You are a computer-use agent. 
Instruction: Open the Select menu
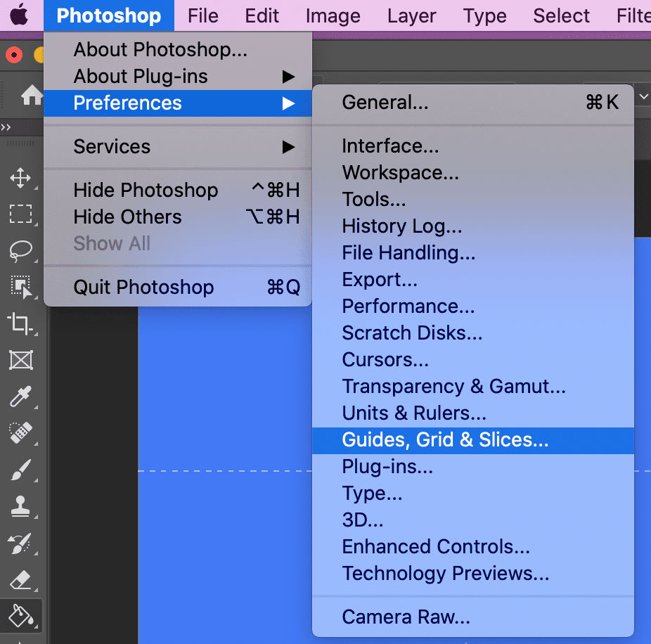coord(560,15)
